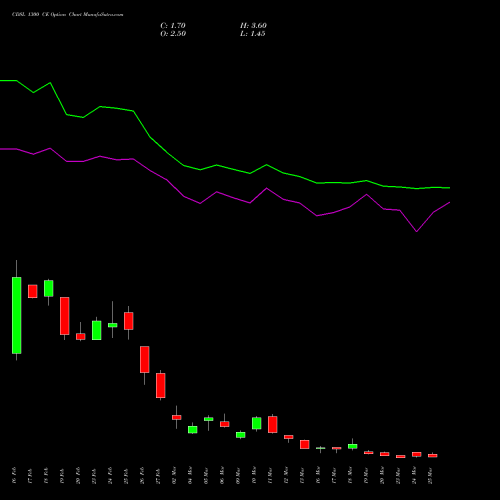Click the 20 Feb date label
This screenshot has width=500, height=500.
(78, 476)
